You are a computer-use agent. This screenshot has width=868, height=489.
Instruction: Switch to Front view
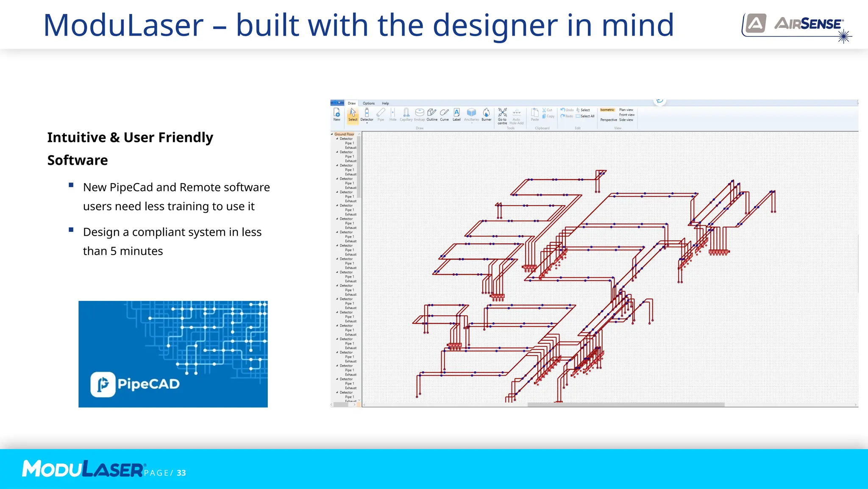pos(627,115)
